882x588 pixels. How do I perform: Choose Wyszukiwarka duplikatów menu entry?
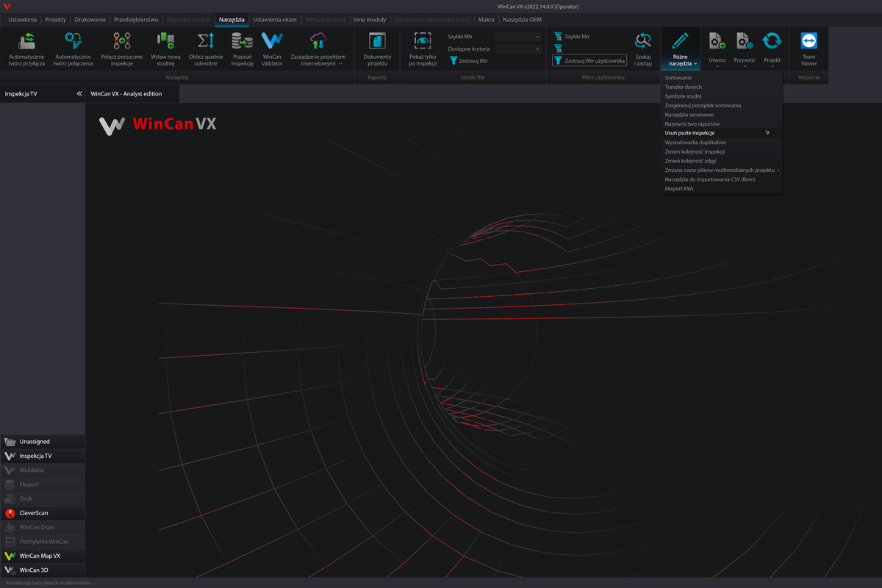coord(722,143)
